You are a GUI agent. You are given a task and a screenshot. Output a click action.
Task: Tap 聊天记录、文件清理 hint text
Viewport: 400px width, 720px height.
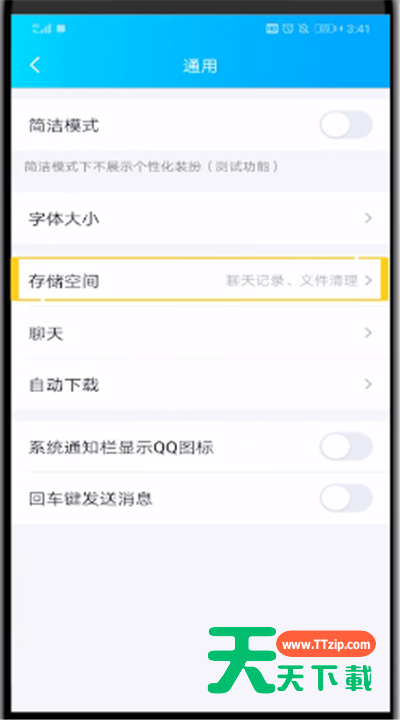tap(292, 281)
